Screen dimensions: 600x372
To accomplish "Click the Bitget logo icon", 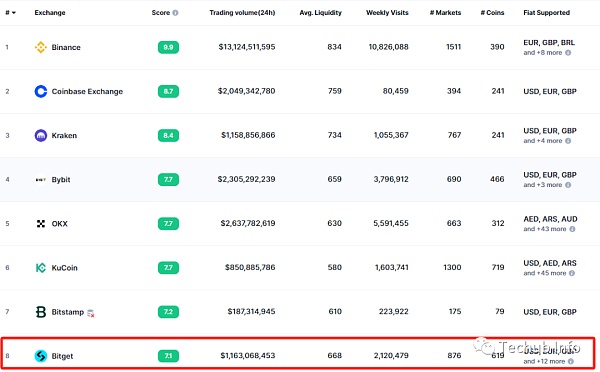I will tap(41, 356).
